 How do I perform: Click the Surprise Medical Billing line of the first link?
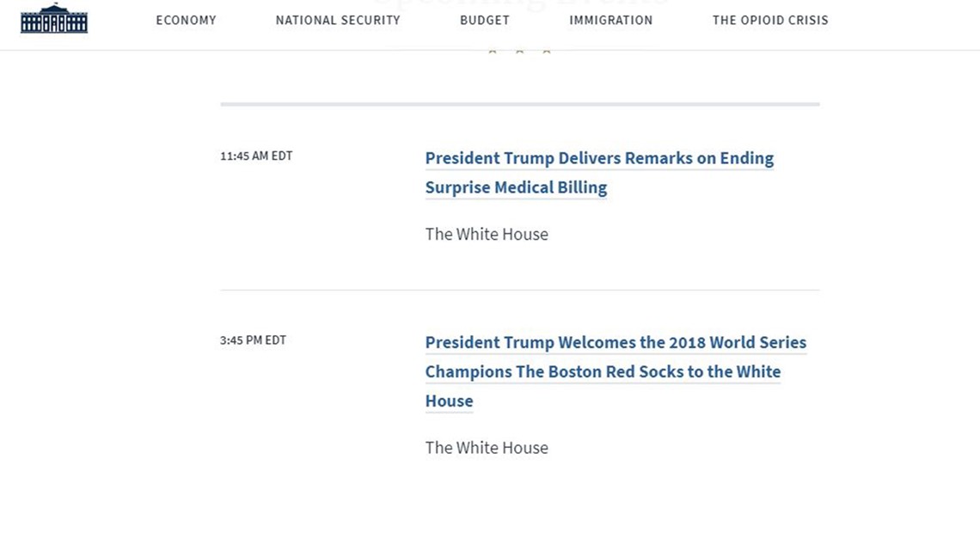[x=517, y=187]
